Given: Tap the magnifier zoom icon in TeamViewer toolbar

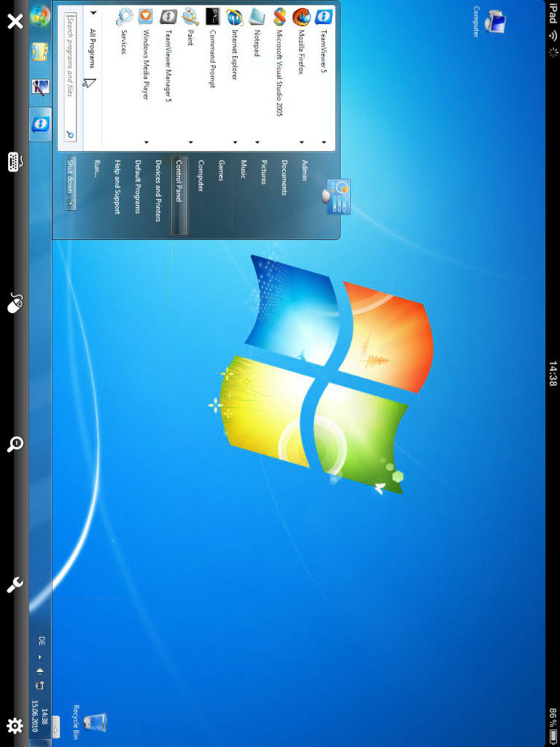Looking at the screenshot, I should [x=15, y=444].
